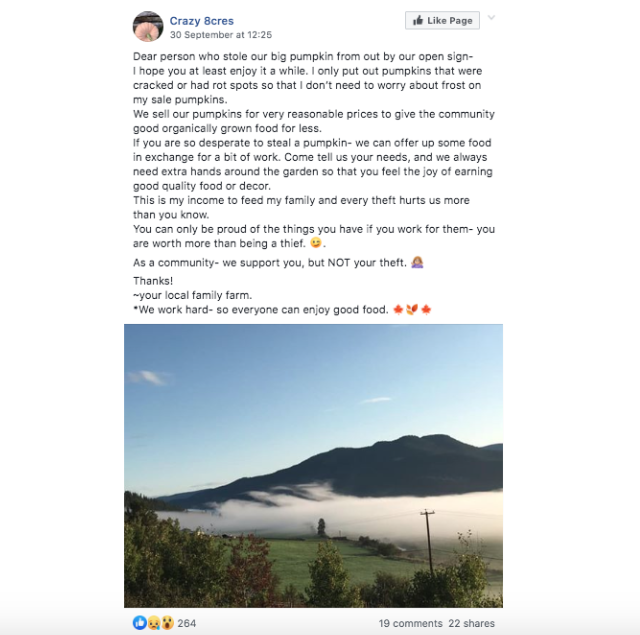
Task: Click the fallen leaves emoji between maple leaves
Action: (412, 310)
